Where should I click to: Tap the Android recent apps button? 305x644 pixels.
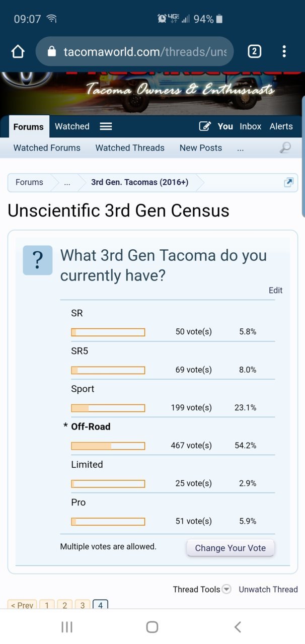(x=66, y=626)
